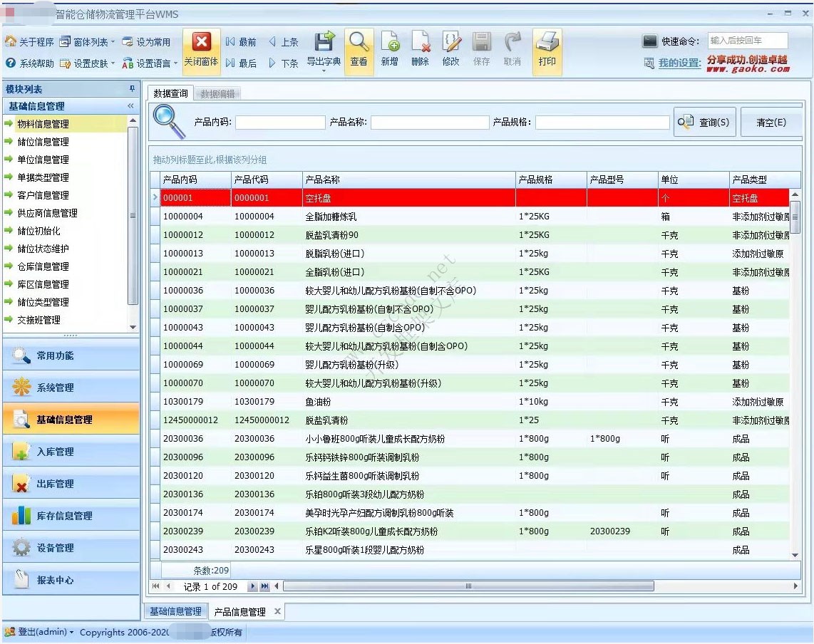Sort by 产品规格 column header
Image resolution: width=814 pixels, height=644 pixels.
(551, 180)
